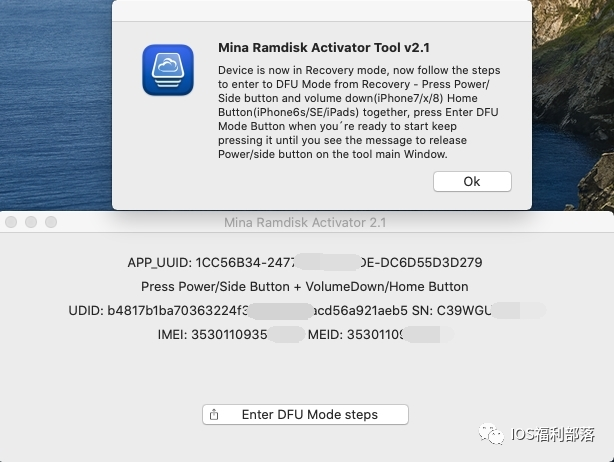Click the Enter DFU Mode steps button

305,415
